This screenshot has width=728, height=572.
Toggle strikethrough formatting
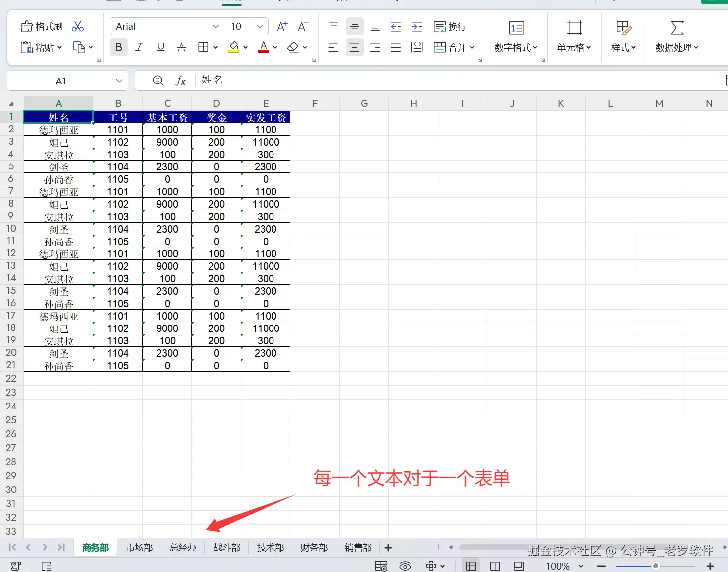pos(182,47)
